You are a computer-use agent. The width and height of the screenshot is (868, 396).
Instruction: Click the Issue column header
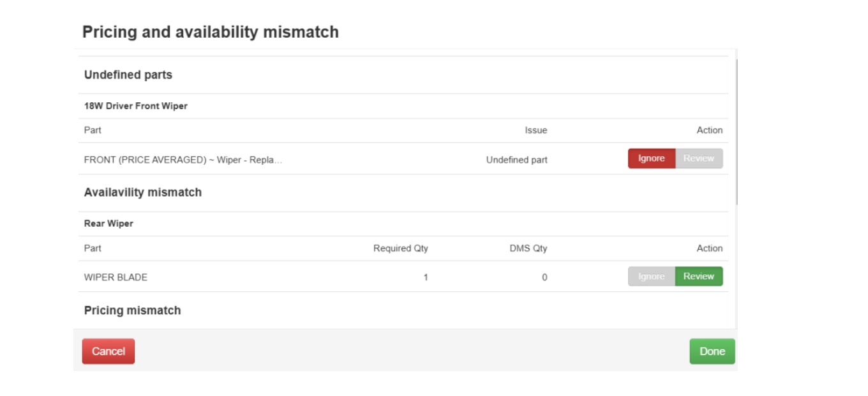[x=535, y=130]
